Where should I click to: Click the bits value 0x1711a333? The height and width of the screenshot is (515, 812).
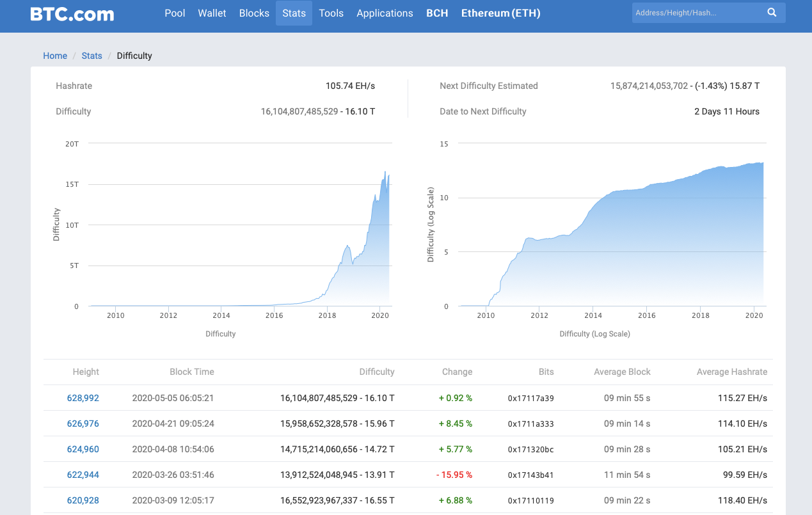point(531,424)
